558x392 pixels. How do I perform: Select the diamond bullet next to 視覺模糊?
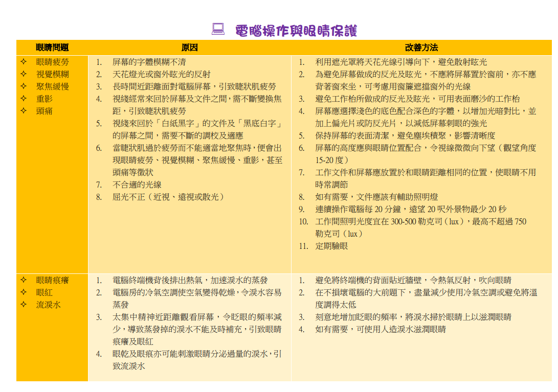pos(24,74)
